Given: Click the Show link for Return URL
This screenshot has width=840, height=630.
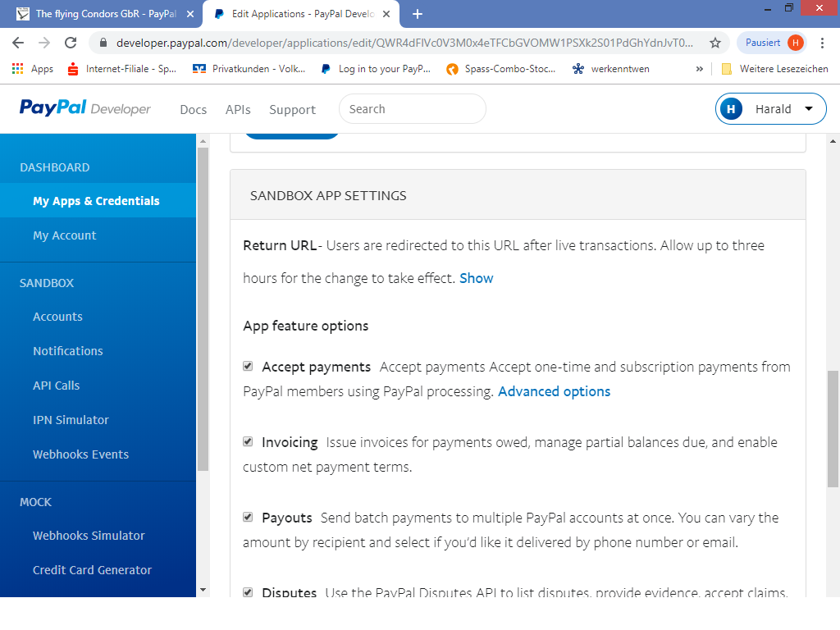Looking at the screenshot, I should click(476, 278).
